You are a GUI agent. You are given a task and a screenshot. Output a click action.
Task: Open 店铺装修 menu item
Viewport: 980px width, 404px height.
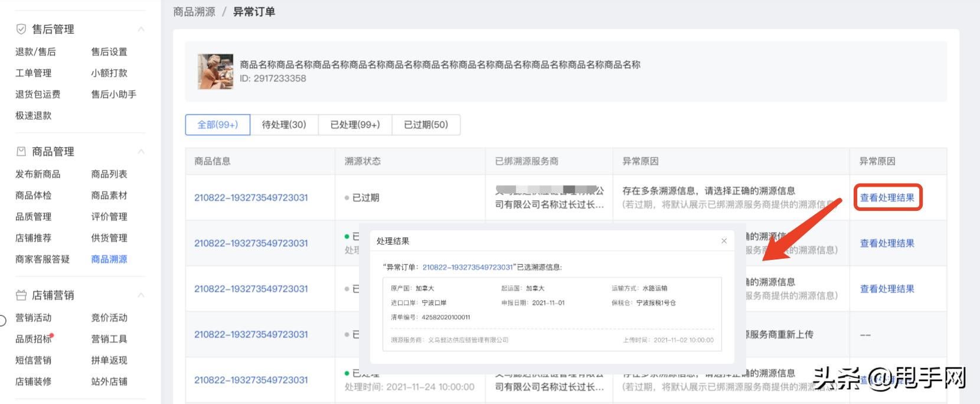point(34,382)
